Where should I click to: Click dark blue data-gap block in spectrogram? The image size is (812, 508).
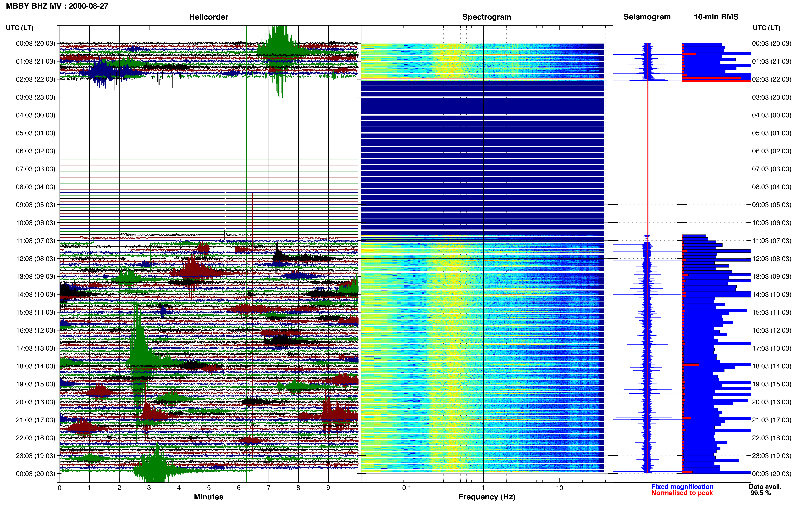482,158
